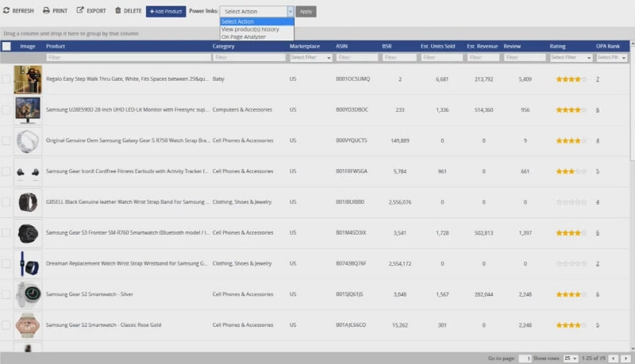The height and width of the screenshot is (364, 635).
Task: Click the Dreaman Replacement Watch product name
Action: point(127,264)
